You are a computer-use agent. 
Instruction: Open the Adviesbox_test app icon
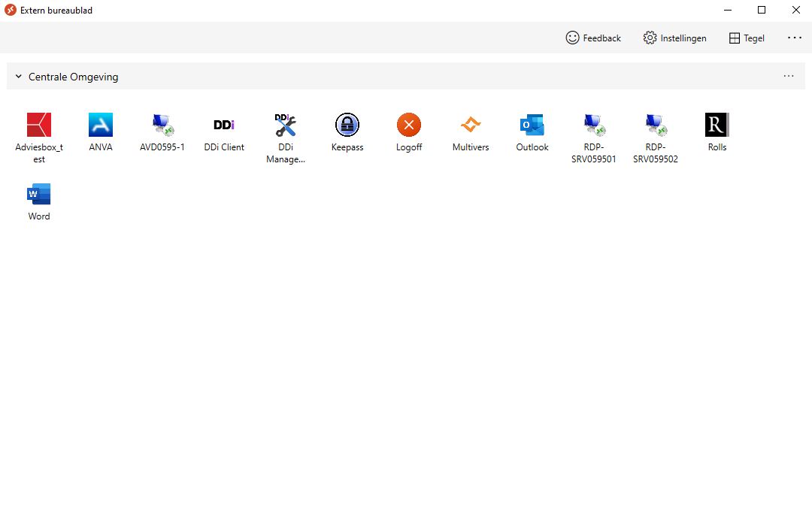coord(39,125)
